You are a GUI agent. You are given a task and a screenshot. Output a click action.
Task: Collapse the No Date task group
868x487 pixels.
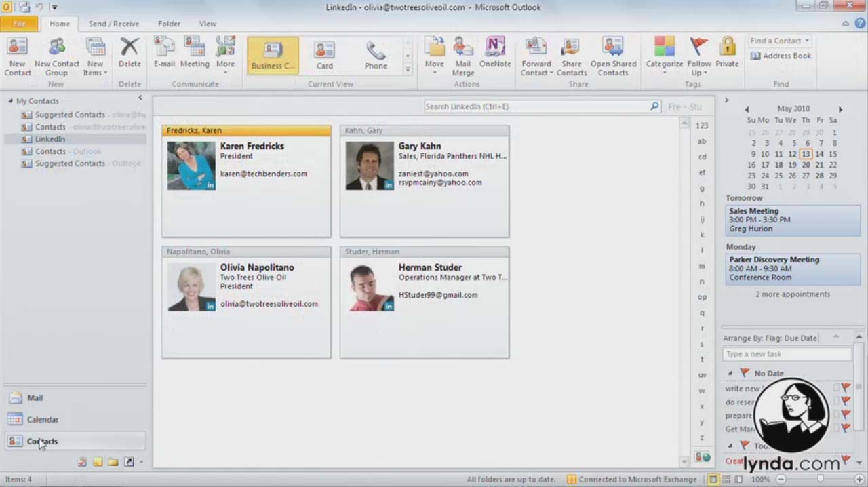click(x=730, y=374)
